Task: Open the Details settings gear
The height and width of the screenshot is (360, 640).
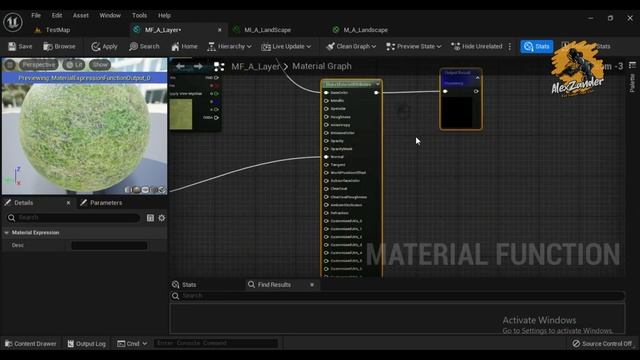Action: (162, 218)
